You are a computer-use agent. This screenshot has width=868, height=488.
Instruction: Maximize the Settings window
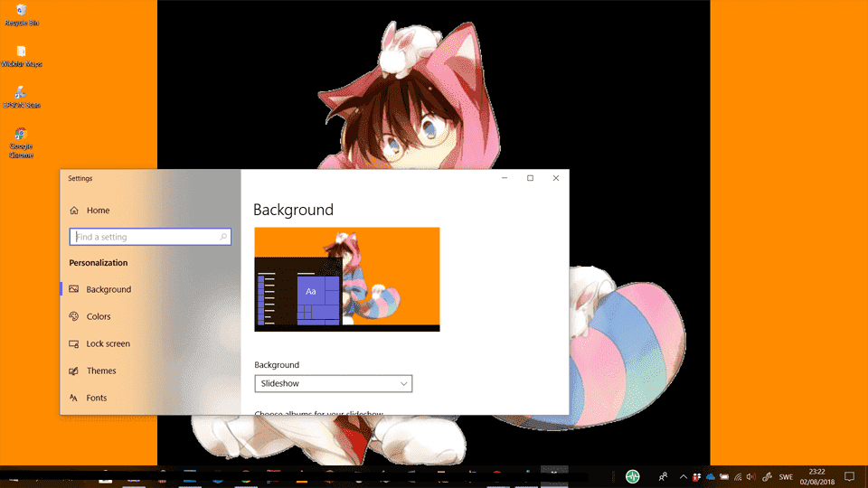[x=531, y=178]
